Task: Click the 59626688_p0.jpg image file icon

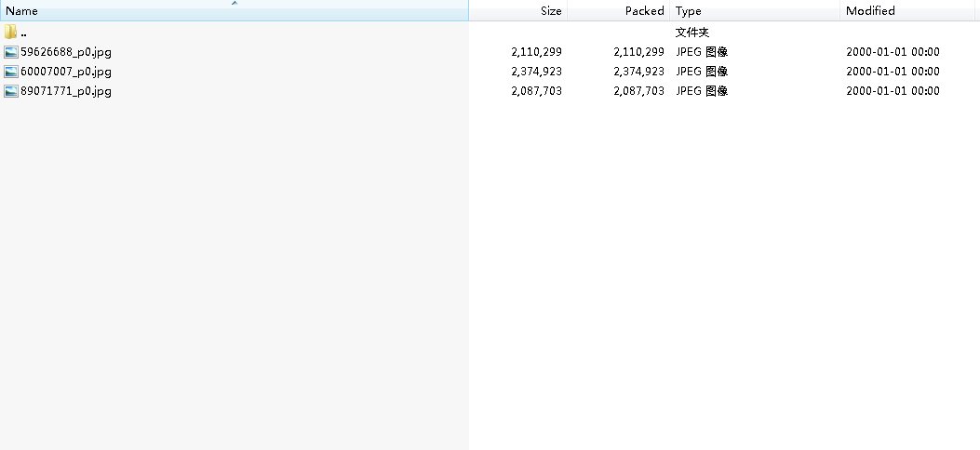Action: (x=11, y=52)
